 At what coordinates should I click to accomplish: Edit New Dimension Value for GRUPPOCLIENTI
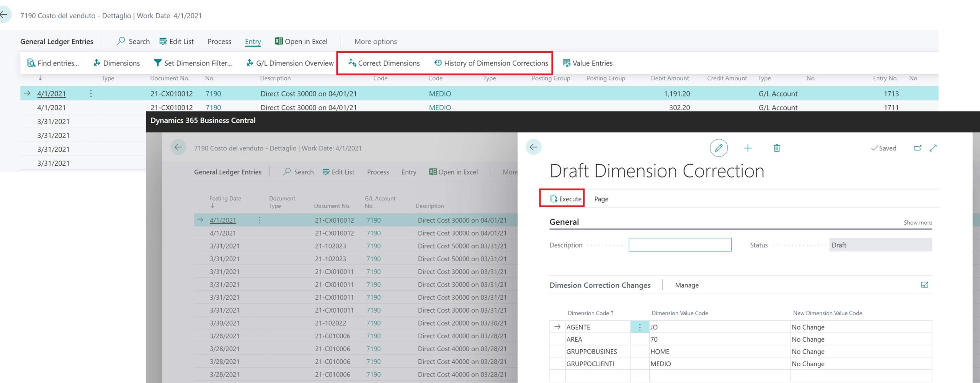pyautogui.click(x=861, y=364)
